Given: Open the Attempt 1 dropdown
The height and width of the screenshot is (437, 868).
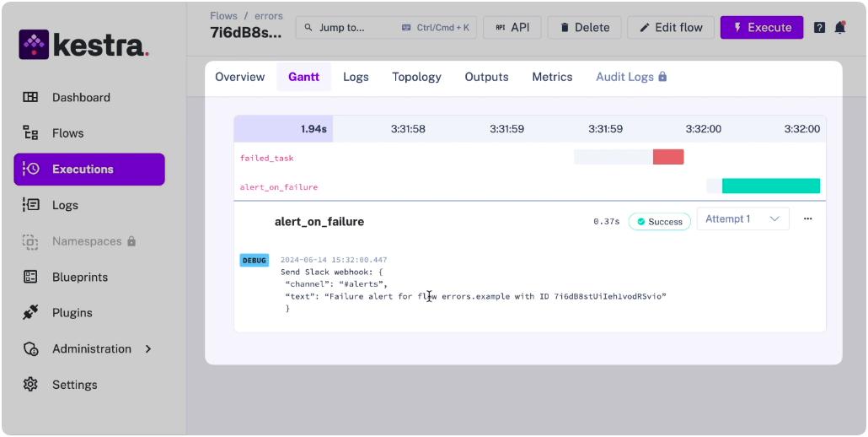Looking at the screenshot, I should click(742, 218).
